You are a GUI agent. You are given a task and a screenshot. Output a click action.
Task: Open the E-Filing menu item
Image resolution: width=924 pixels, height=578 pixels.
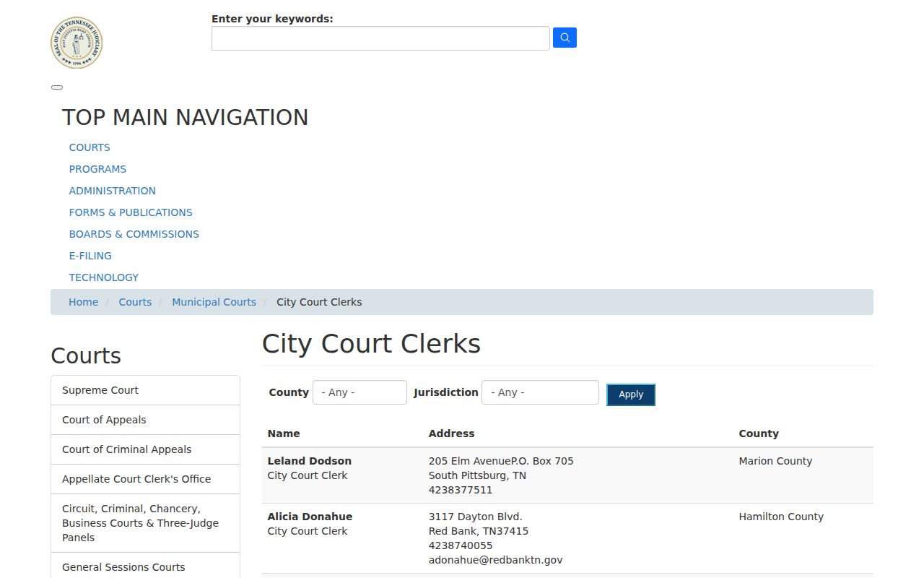[x=90, y=256]
